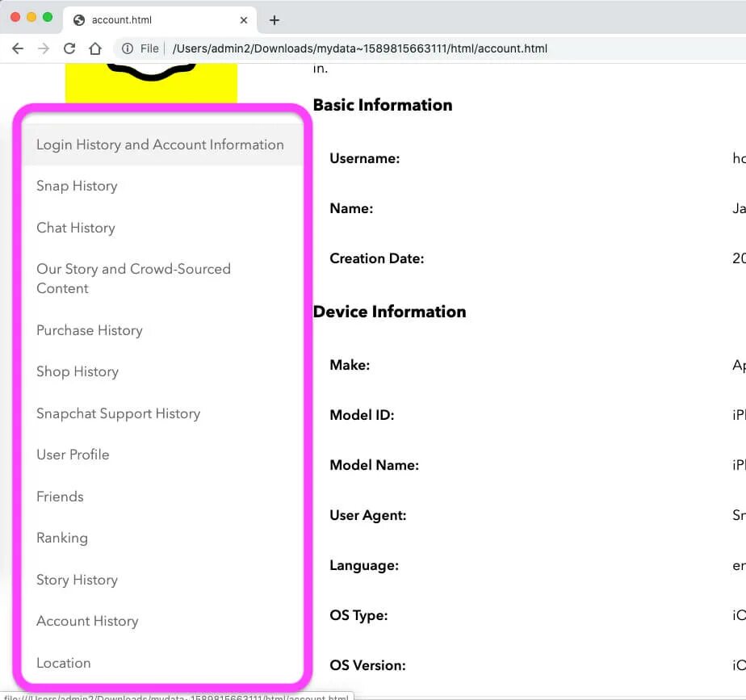Image resolution: width=746 pixels, height=700 pixels.
Task: Click the globe favicon on account.html tab
Action: pyautogui.click(x=79, y=20)
